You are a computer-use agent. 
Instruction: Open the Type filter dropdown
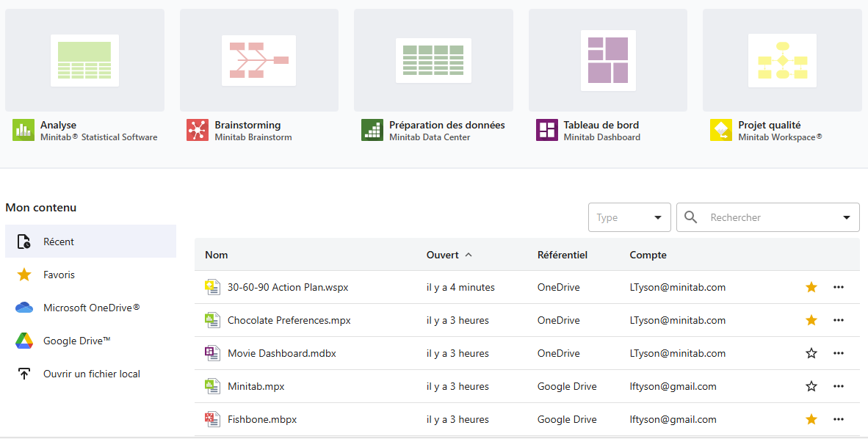[x=629, y=217]
